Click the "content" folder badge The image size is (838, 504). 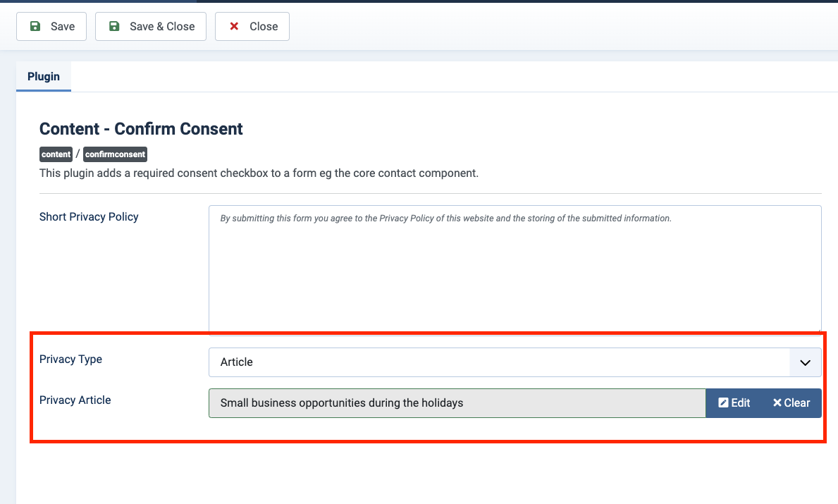pyautogui.click(x=56, y=154)
